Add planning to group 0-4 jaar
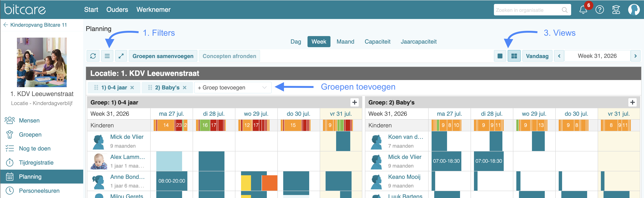Viewport: 644px width, 198px height. [354, 102]
